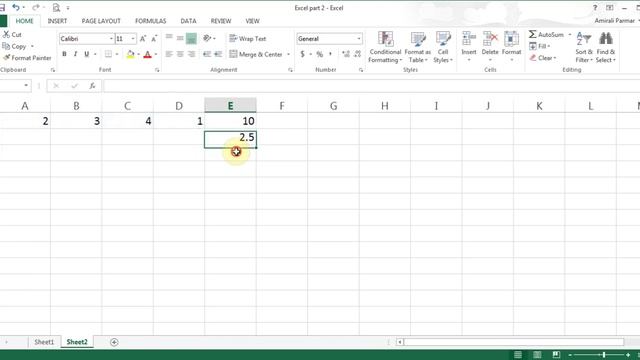Click the yellow Fill Color swatch
640x360 pixels.
pyautogui.click(x=130, y=54)
